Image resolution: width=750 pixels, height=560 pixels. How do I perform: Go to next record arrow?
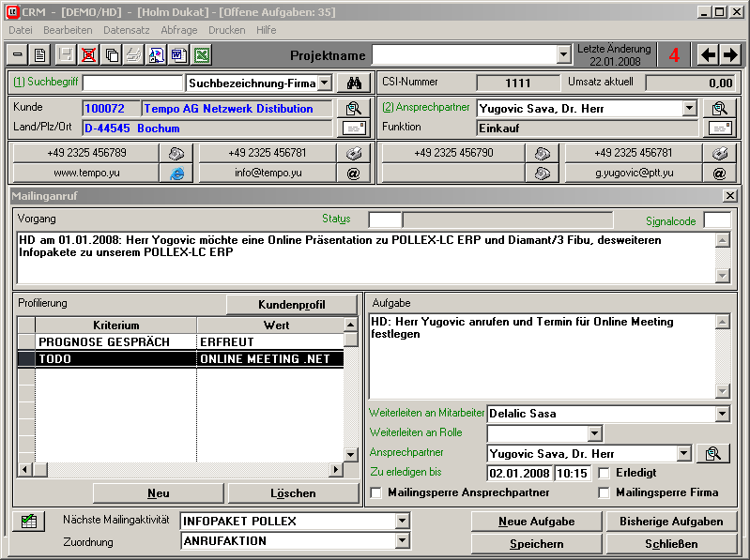pos(730,54)
